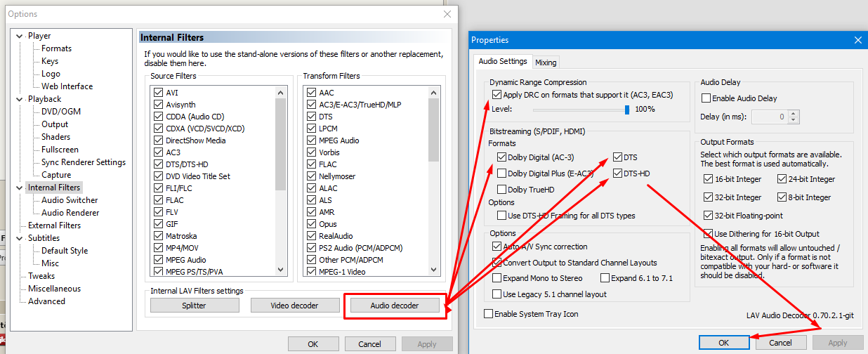Open Advanced settings page
Image resolution: width=868 pixels, height=354 pixels.
point(46,301)
